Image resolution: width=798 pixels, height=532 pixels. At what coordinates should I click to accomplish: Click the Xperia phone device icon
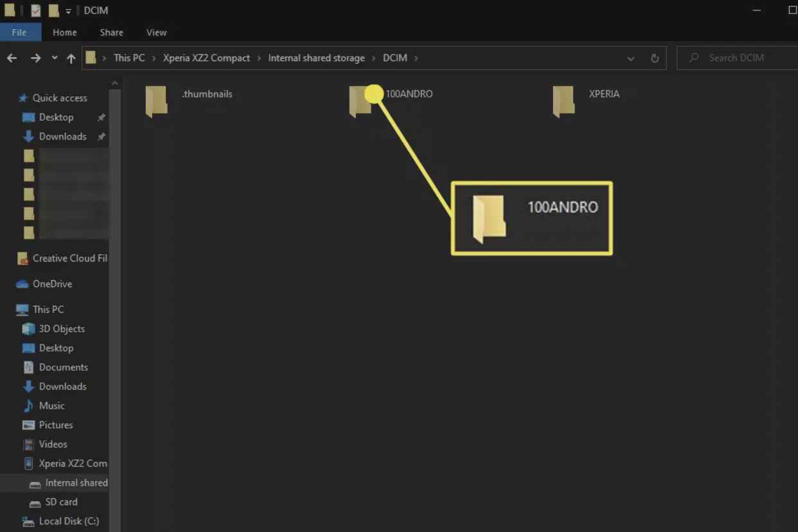[28, 463]
